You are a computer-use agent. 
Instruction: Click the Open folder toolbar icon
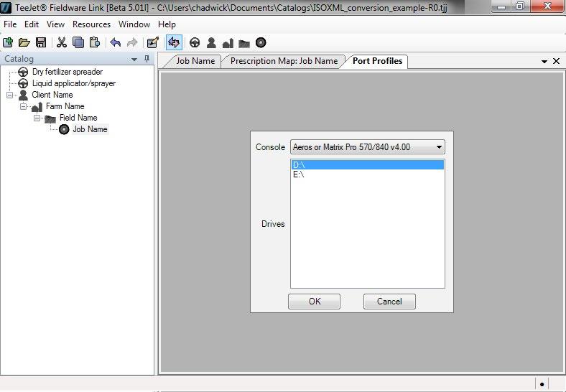coord(24,42)
